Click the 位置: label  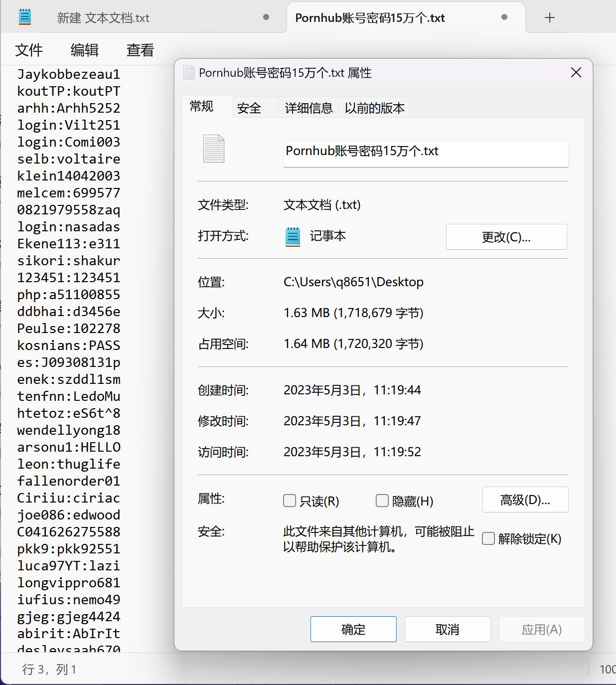tap(211, 282)
